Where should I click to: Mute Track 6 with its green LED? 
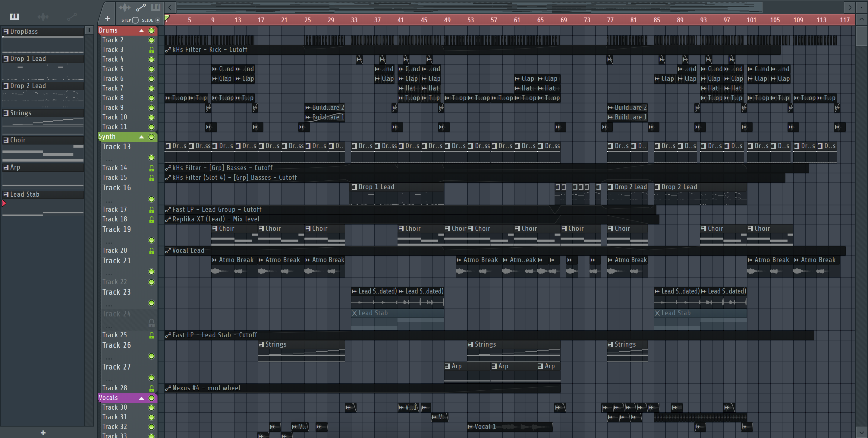(x=152, y=79)
